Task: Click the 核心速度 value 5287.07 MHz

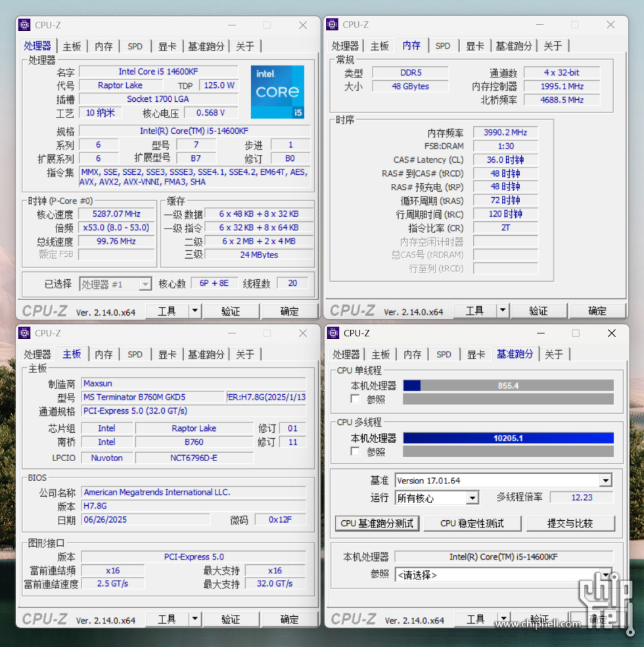Action: [116, 213]
